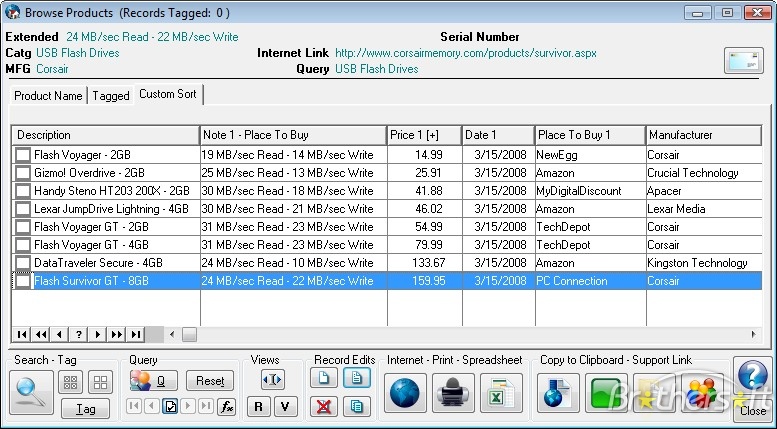Viewport: 777px width, 429px height.
Task: Sort by Price 1 [+] column header
Action: (424, 135)
